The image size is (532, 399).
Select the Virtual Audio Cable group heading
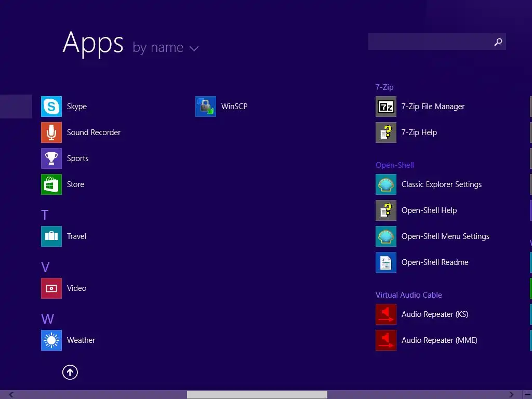coord(408,295)
